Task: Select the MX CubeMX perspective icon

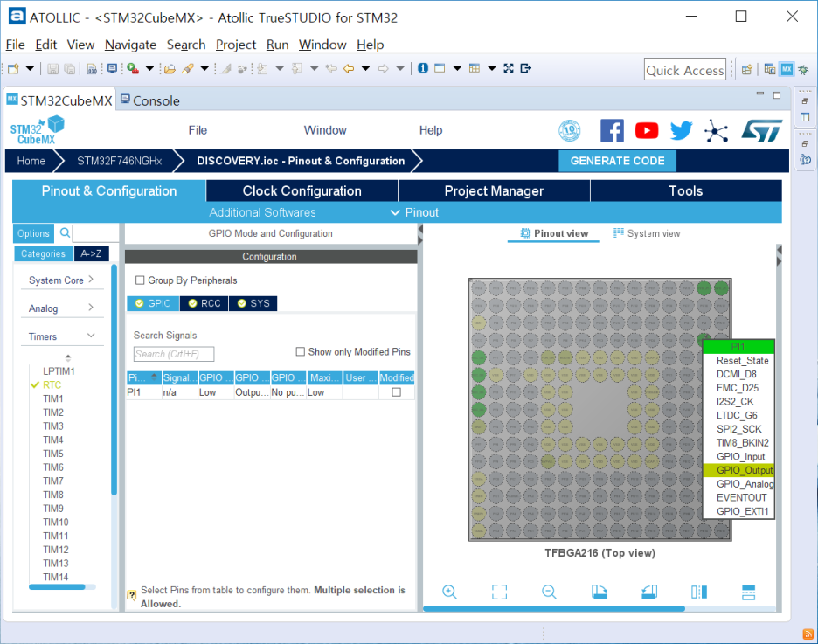Action: pyautogui.click(x=787, y=69)
